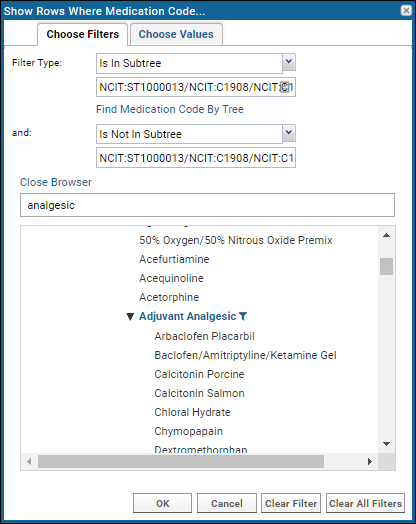
Task: Click the OK button
Action: [162, 503]
